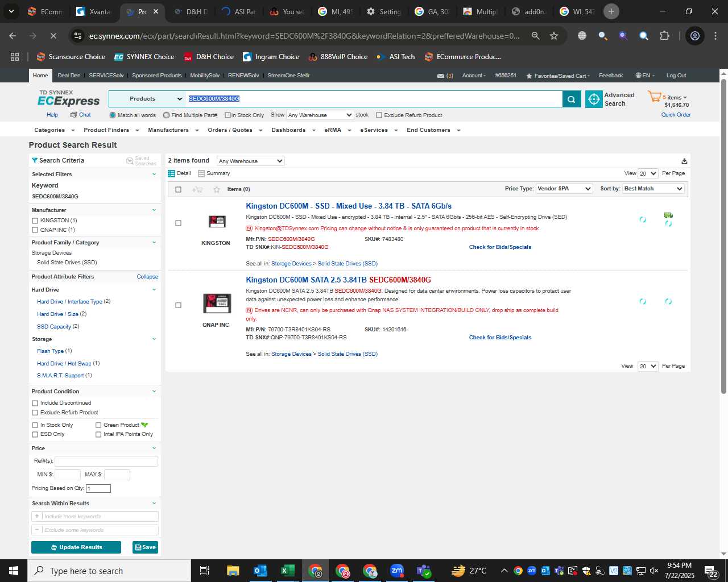Click the Save search button
The width and height of the screenshot is (728, 582).
pyautogui.click(x=146, y=547)
